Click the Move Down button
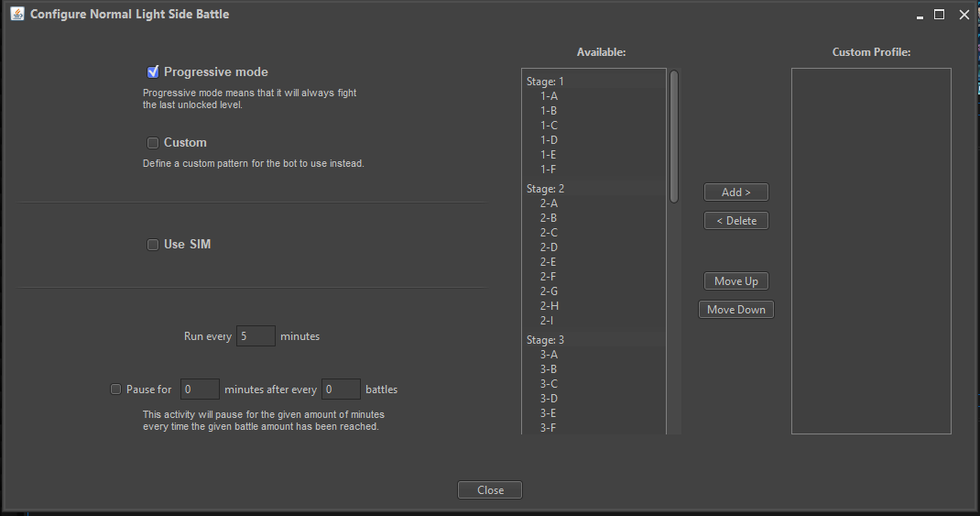The height and width of the screenshot is (516, 980). coord(735,310)
